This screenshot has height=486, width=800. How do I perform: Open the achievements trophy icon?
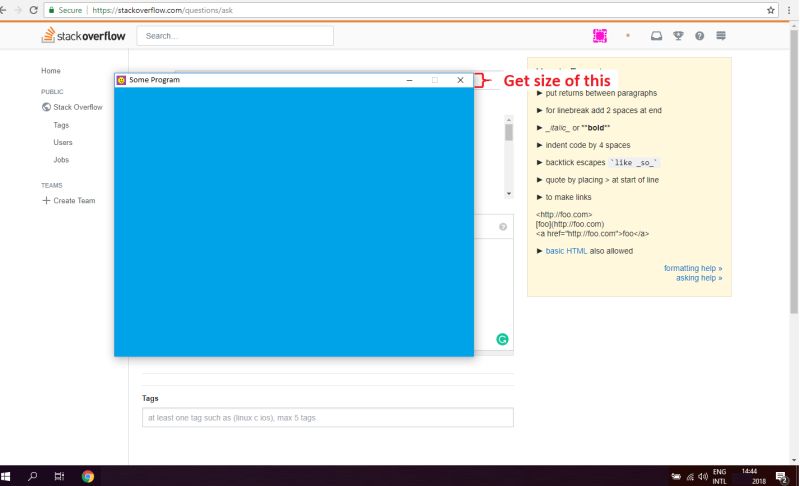tap(678, 36)
